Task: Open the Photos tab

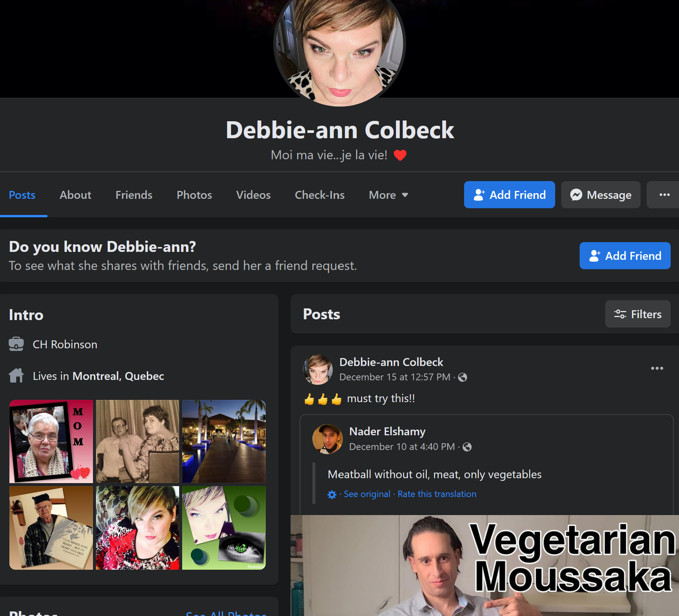Action: pyautogui.click(x=194, y=195)
